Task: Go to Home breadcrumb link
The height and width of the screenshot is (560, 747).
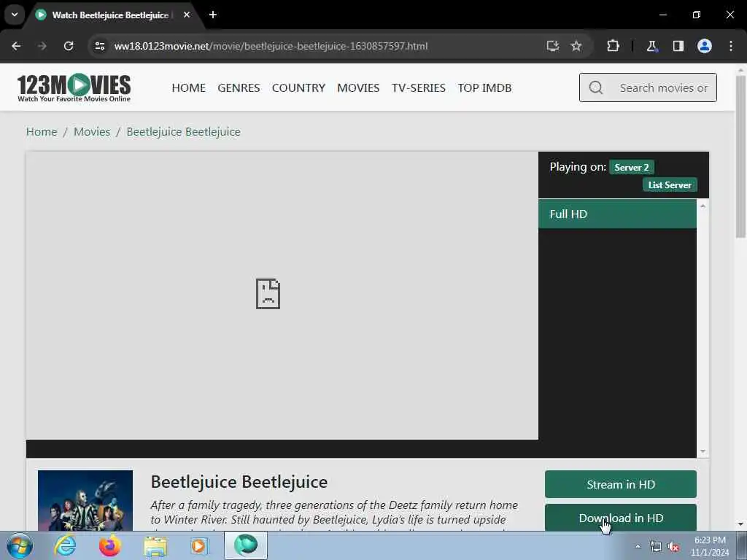Action: (42, 131)
